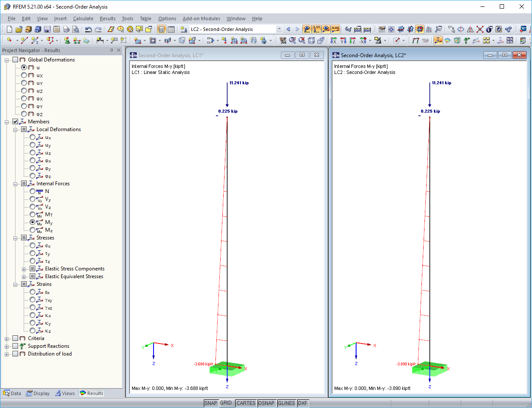Undo the last action
This screenshot has height=408, width=532.
tap(88, 29)
